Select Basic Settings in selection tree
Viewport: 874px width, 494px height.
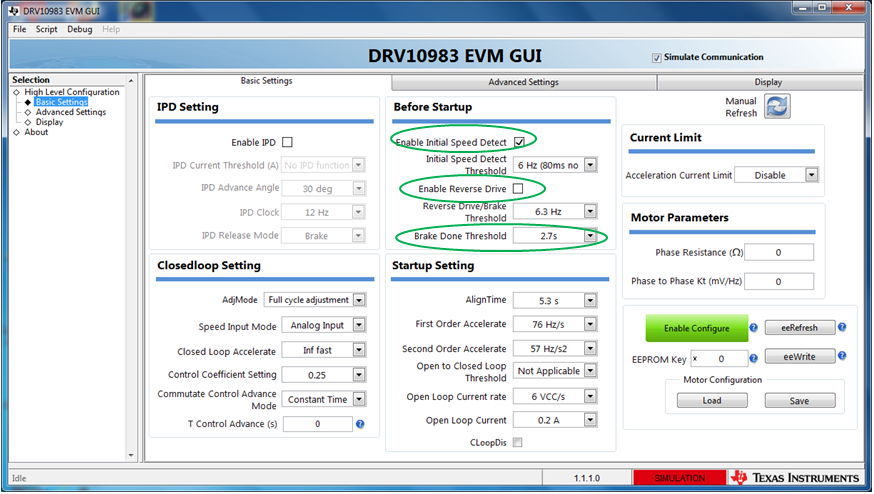61,102
